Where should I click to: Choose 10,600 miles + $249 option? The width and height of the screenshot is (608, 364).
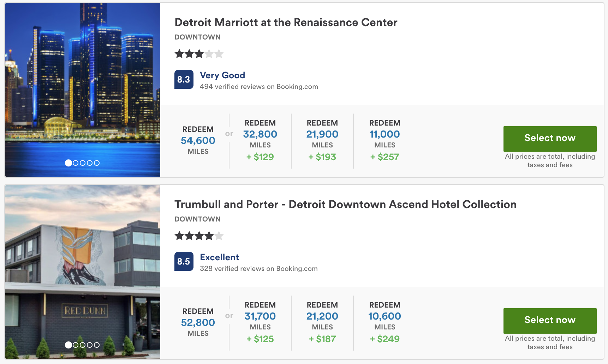[x=385, y=322]
